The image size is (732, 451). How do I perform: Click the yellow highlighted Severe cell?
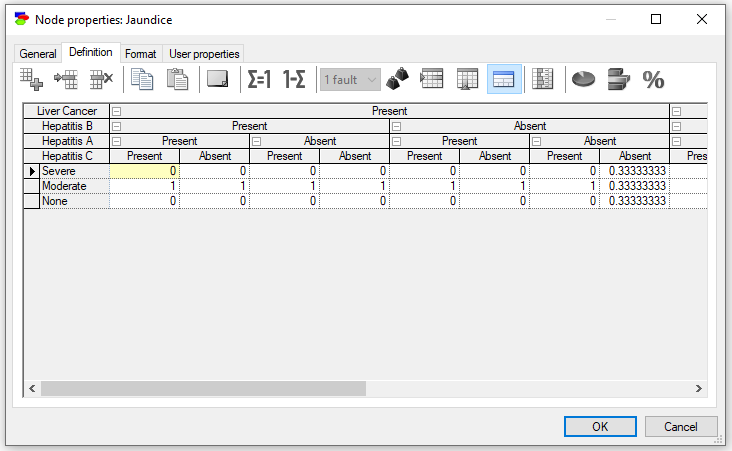coord(145,171)
